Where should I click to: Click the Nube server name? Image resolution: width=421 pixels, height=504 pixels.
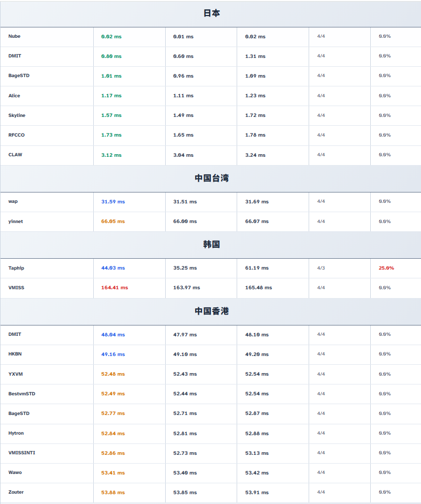click(x=14, y=36)
